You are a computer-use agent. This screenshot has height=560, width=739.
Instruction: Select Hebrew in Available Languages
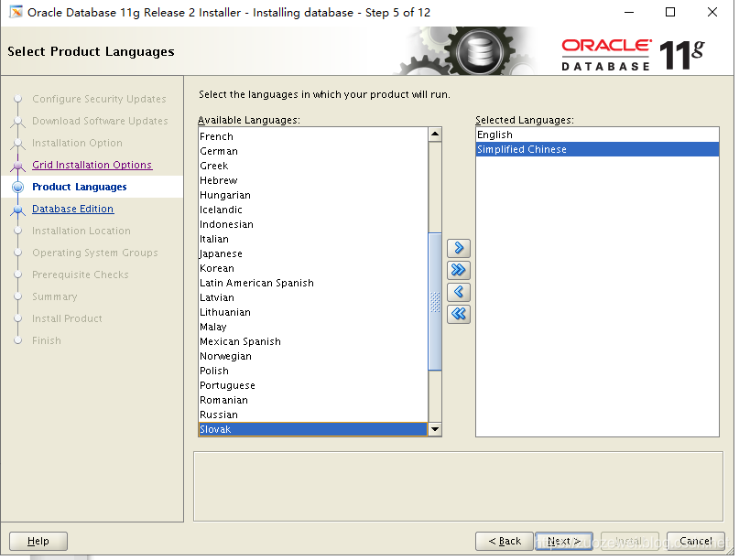pyautogui.click(x=313, y=180)
